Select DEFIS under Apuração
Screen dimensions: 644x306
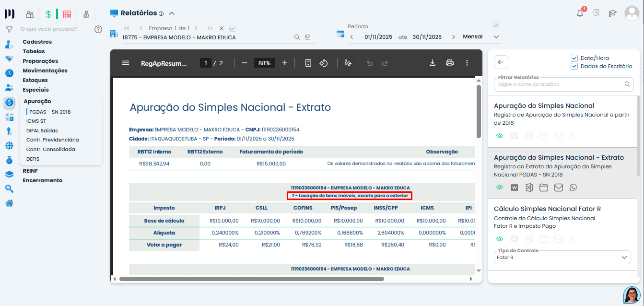(x=33, y=159)
